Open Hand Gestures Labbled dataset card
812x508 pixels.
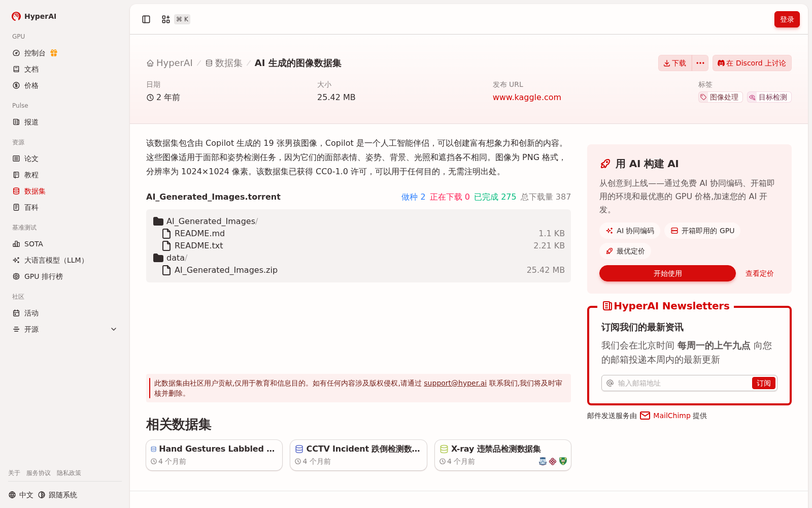tap(214, 455)
